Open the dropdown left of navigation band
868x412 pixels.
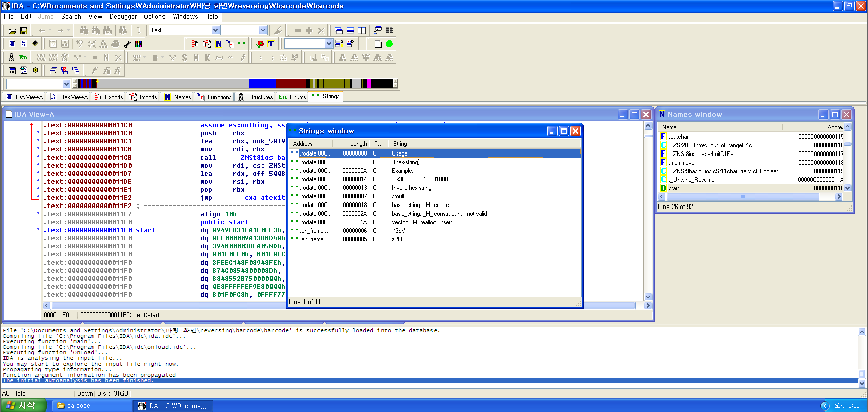(66, 84)
